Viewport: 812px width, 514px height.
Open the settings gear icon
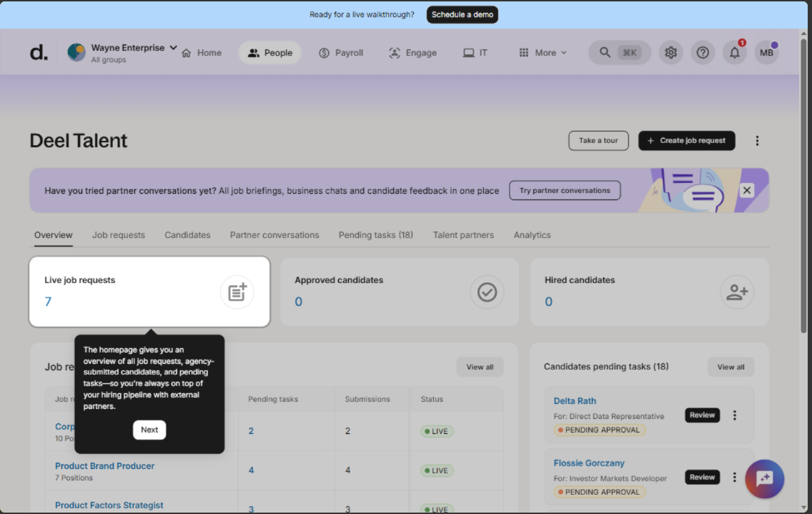pos(670,53)
